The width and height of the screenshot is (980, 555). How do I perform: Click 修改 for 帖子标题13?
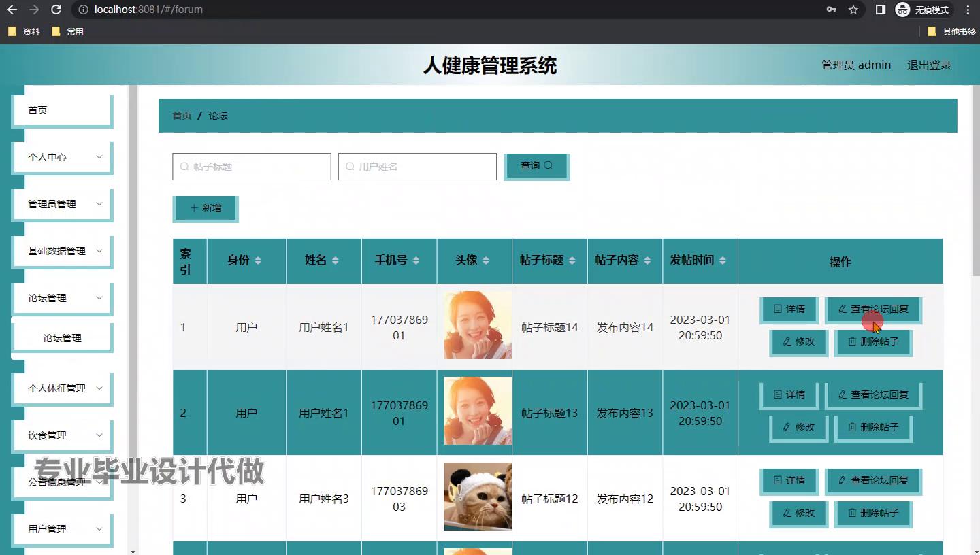point(799,428)
